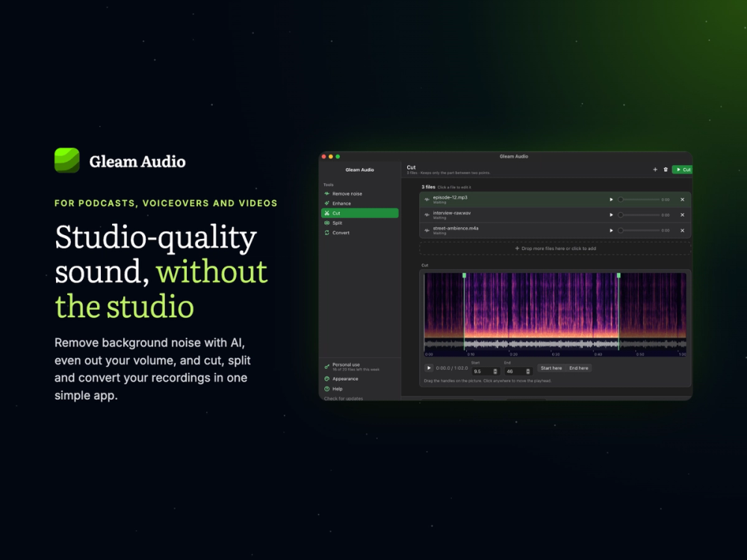The height and width of the screenshot is (560, 747).
Task: Click the drop more files area
Action: click(x=555, y=249)
